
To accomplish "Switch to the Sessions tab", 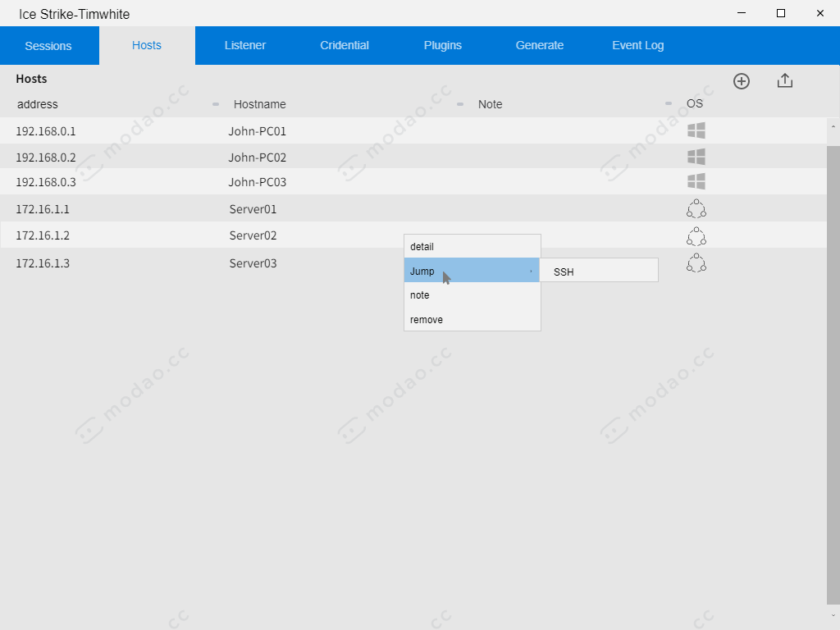I will (48, 45).
